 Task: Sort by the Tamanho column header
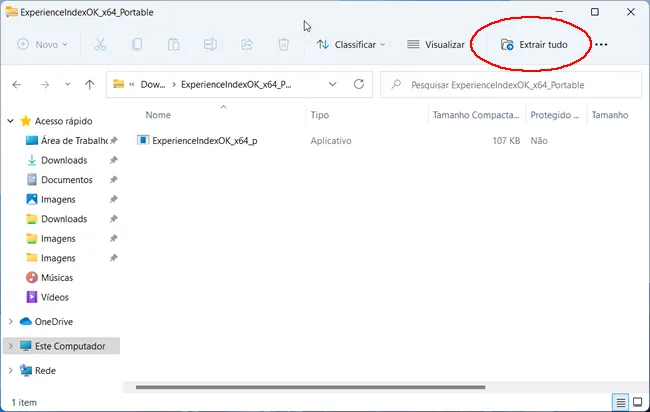point(610,115)
